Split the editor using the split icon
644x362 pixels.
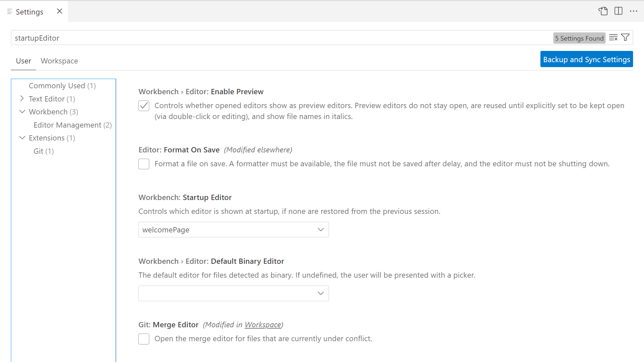618,11
